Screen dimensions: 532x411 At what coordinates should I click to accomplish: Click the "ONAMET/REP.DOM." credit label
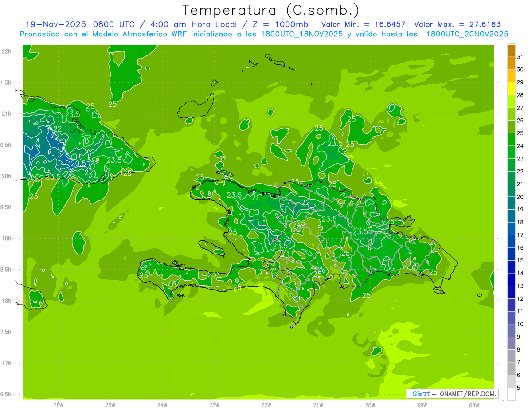point(468,394)
